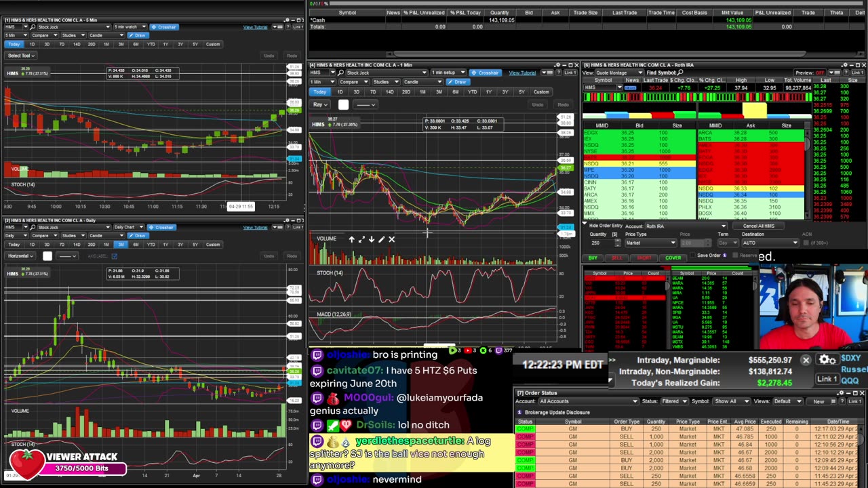Select the Custom range in 5 Min chart
The width and height of the screenshot is (868, 488).
tap(213, 45)
